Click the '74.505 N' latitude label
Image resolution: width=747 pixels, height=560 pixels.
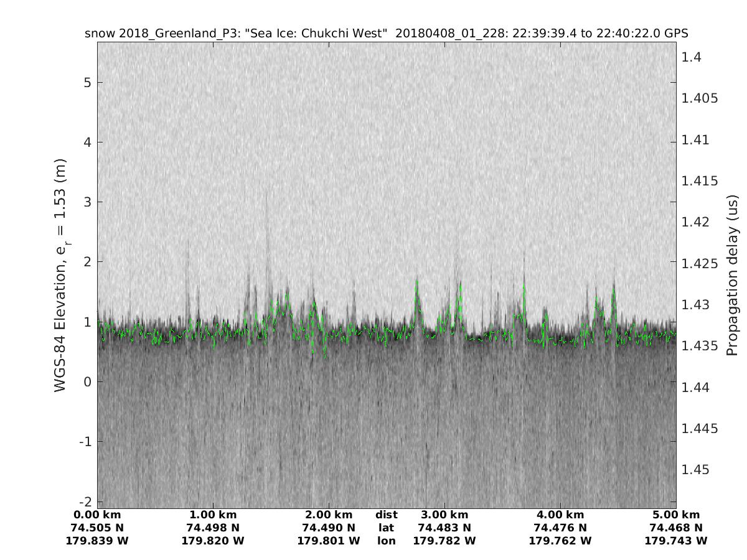point(97,528)
